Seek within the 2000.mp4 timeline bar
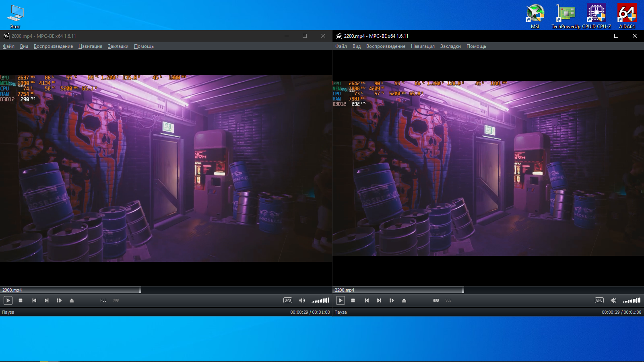Screen dimensions: 644x362 [x=166, y=290]
